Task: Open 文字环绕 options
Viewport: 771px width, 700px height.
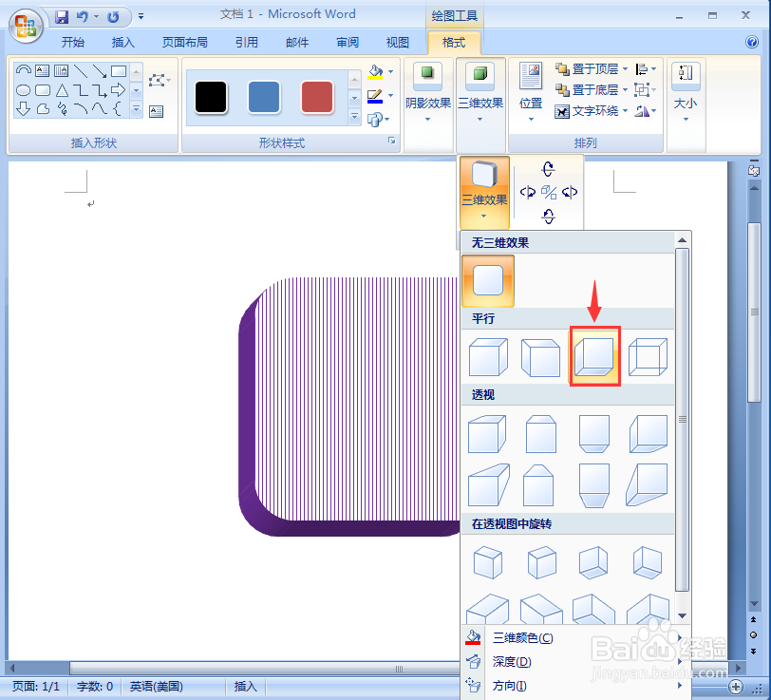Action: [x=591, y=111]
